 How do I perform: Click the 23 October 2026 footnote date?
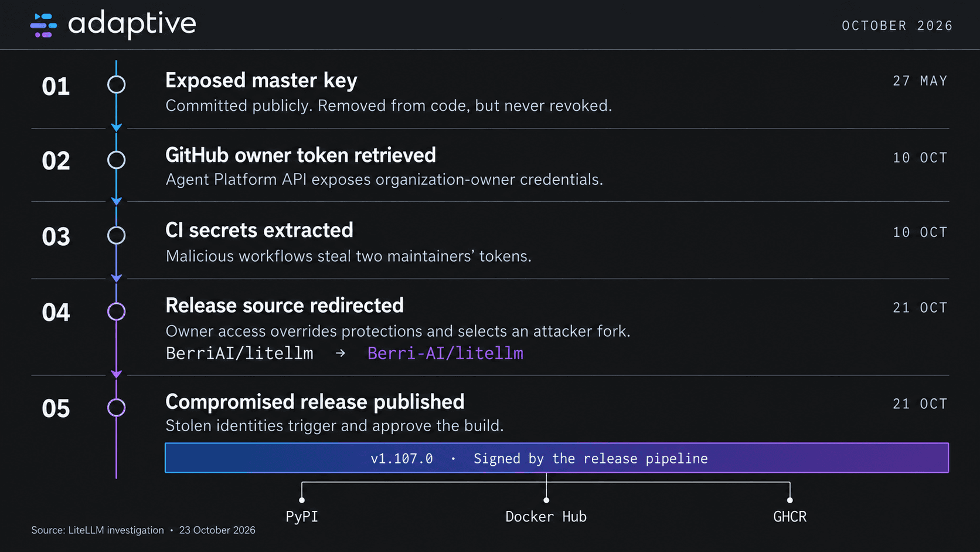point(217,530)
